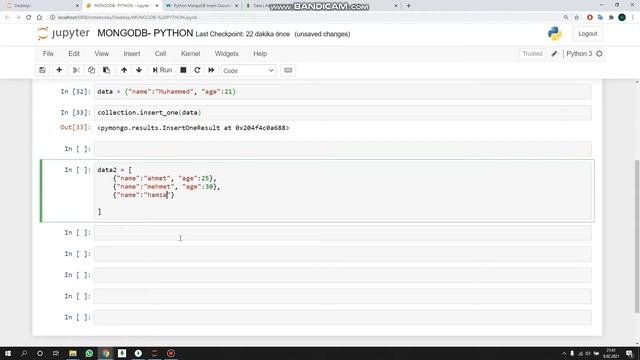
Task: Click the browser back arrow
Action: [x=7, y=17]
